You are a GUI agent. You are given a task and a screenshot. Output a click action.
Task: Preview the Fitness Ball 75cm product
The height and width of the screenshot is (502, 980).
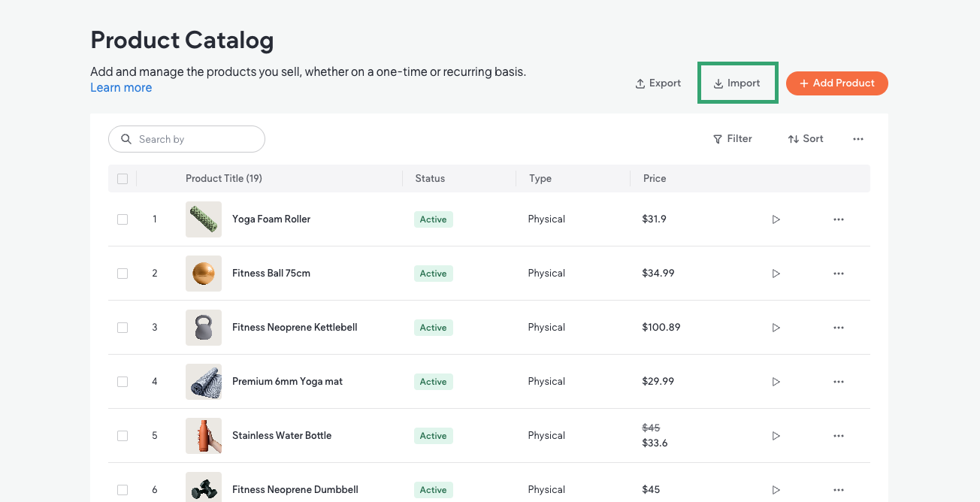coord(776,273)
